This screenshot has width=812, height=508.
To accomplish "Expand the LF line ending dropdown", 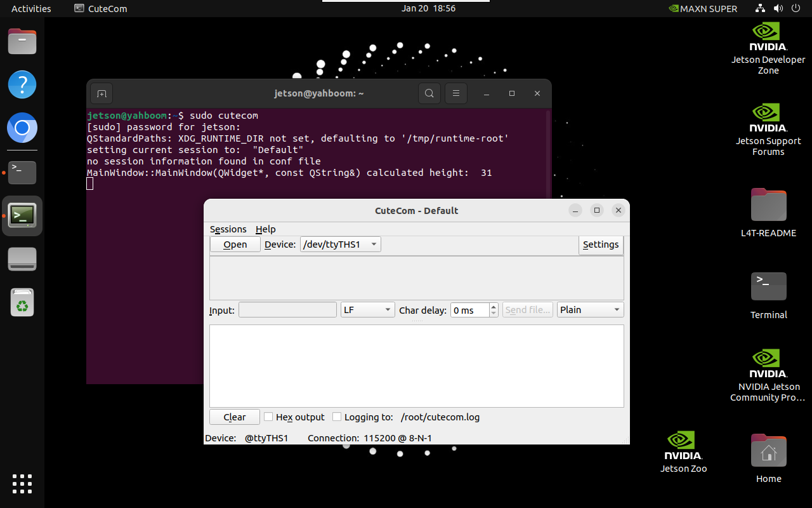I will click(367, 310).
